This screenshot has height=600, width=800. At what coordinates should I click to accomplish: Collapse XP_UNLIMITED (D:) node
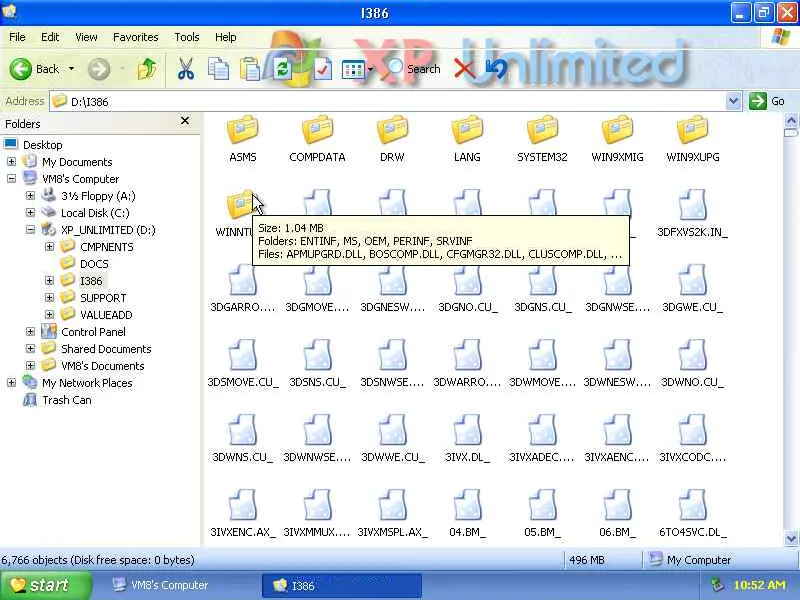tap(31, 230)
